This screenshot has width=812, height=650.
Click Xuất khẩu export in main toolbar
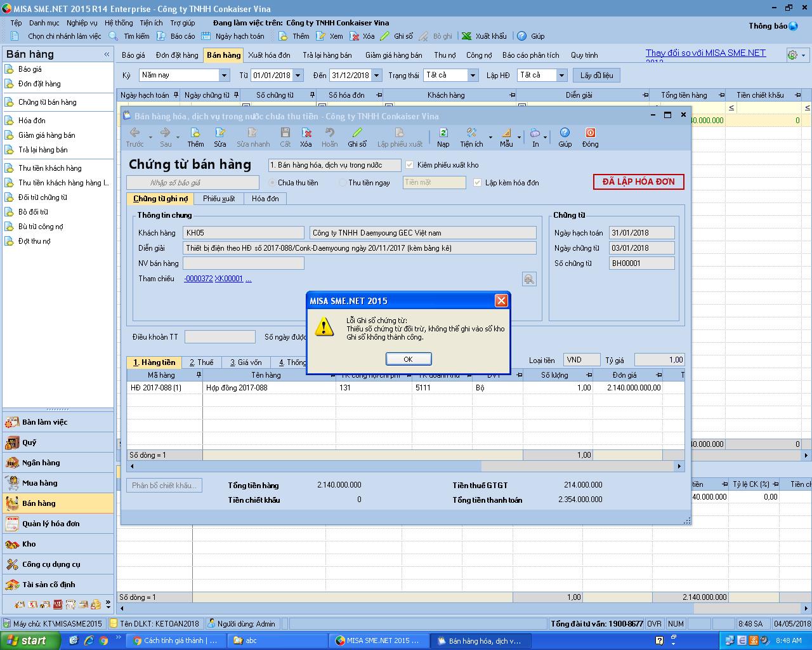click(485, 36)
